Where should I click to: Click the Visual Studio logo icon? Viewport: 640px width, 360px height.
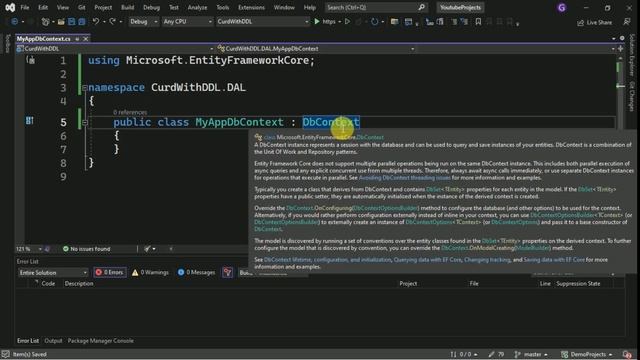point(10,7)
